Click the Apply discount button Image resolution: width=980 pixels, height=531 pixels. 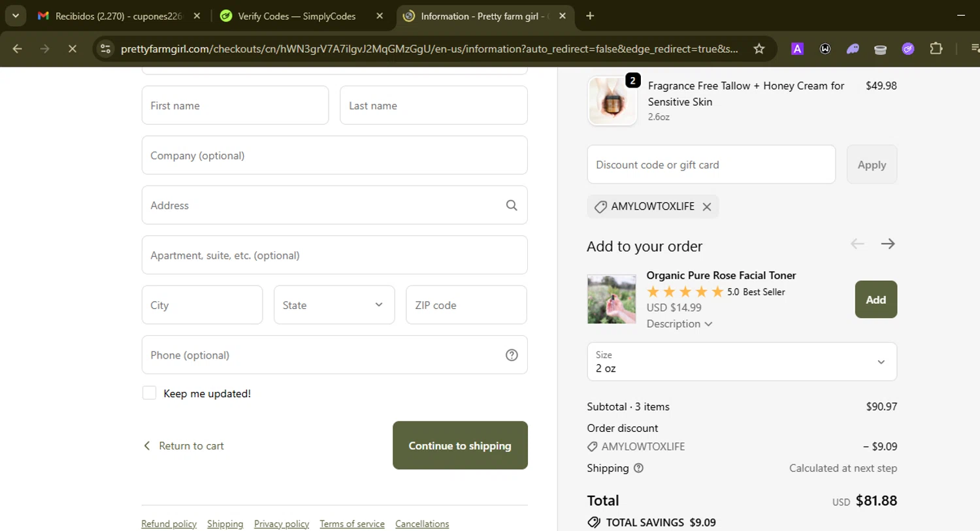(x=872, y=165)
